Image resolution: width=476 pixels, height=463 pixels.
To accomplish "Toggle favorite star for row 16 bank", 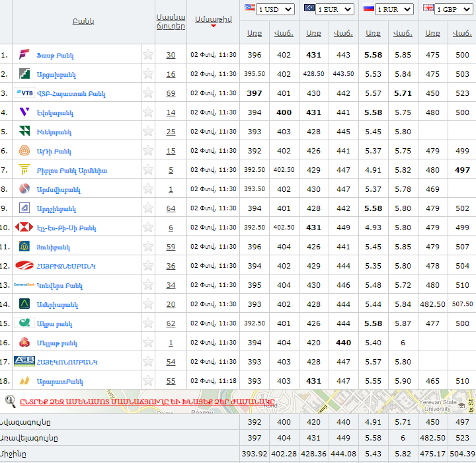I will (x=148, y=342).
